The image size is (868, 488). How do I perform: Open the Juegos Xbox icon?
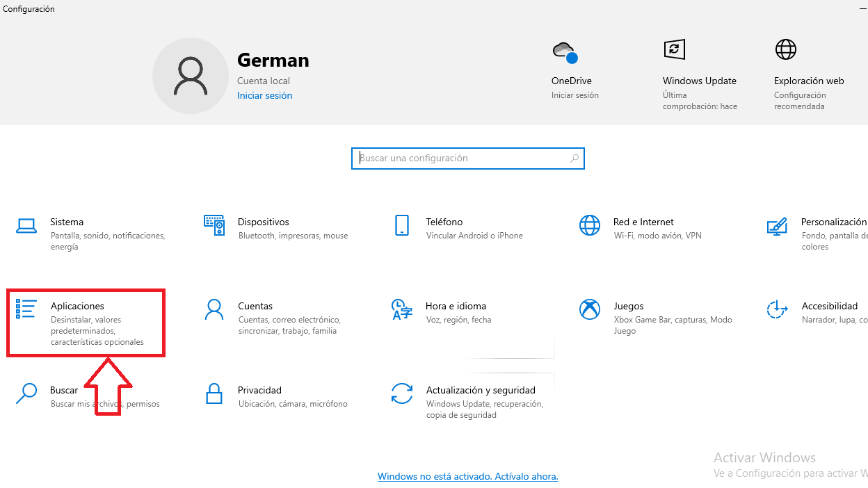(x=590, y=309)
